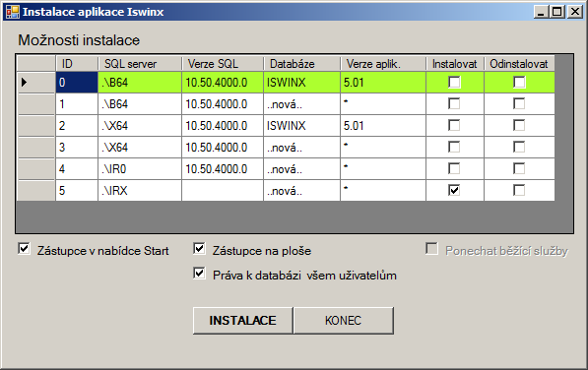Check Instalovat for row ID 2

(454, 125)
